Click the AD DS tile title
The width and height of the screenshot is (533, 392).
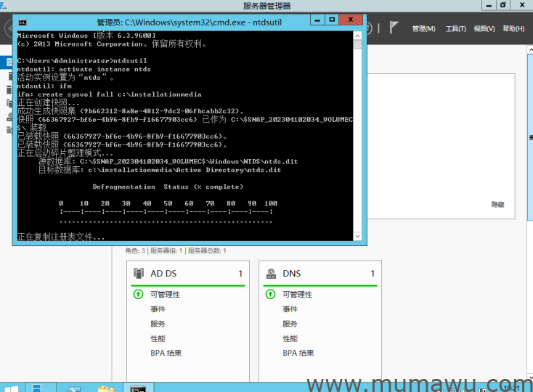click(x=163, y=274)
